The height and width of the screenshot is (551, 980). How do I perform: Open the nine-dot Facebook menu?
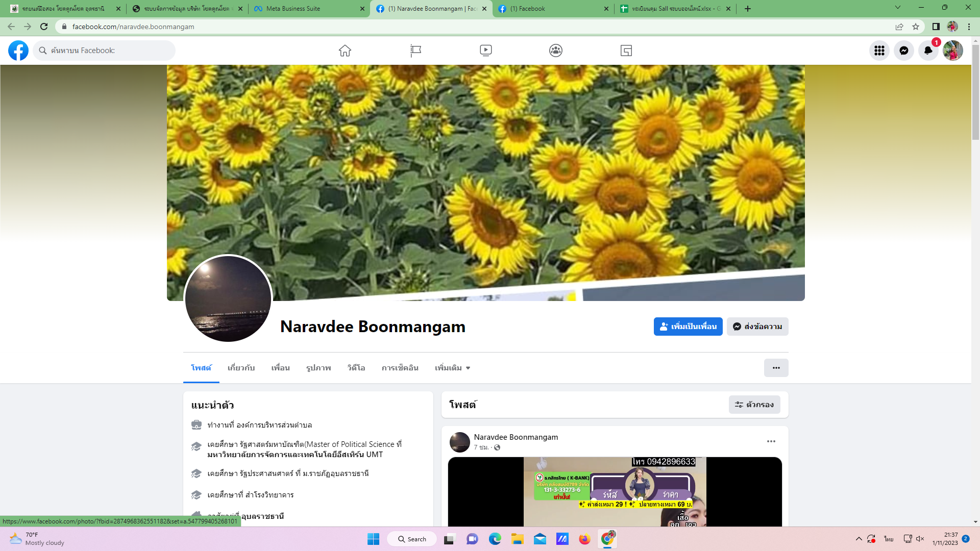(x=879, y=51)
